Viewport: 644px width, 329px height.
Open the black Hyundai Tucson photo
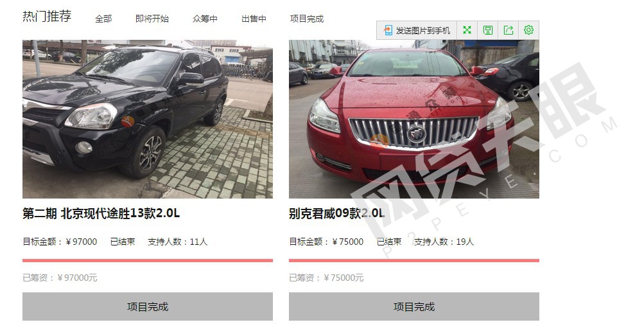pyautogui.click(x=148, y=120)
